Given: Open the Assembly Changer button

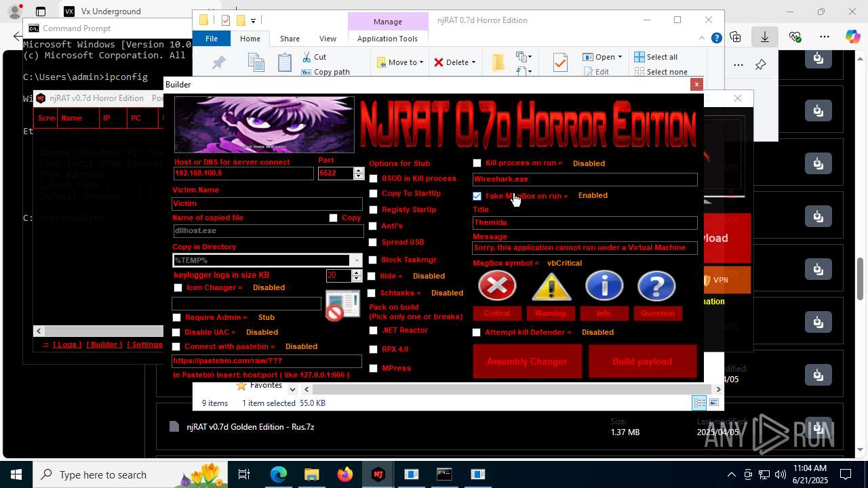Looking at the screenshot, I should [527, 361].
